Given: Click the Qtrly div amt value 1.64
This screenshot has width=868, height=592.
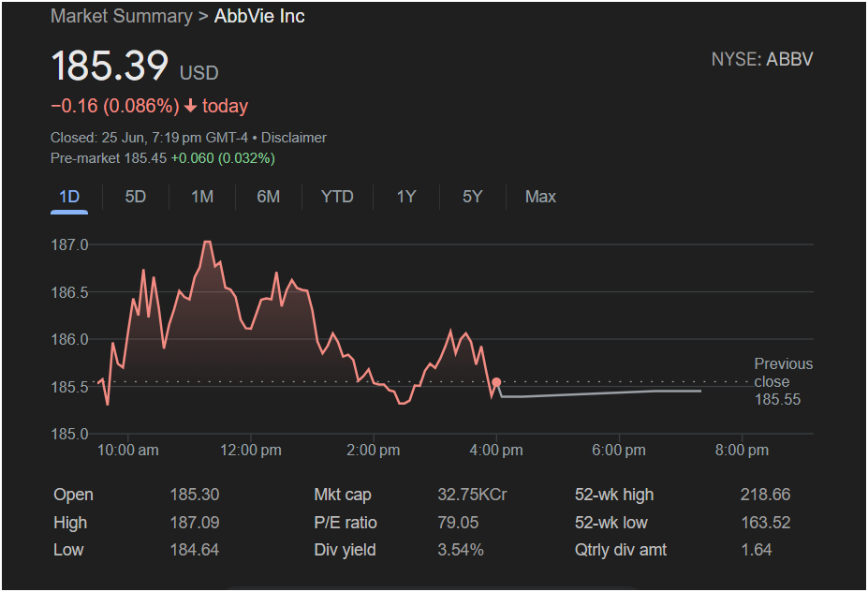Looking at the screenshot, I should [757, 550].
